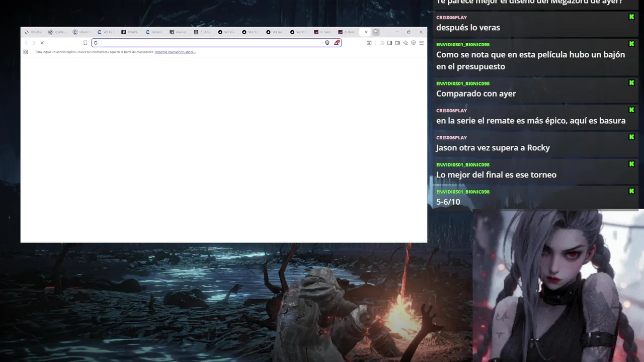Screen dimensions: 644x362
Task: Click the ENVIDI0S01_BI0NIC098 username above 'Comparado con ayer'
Action: [x=463, y=83]
